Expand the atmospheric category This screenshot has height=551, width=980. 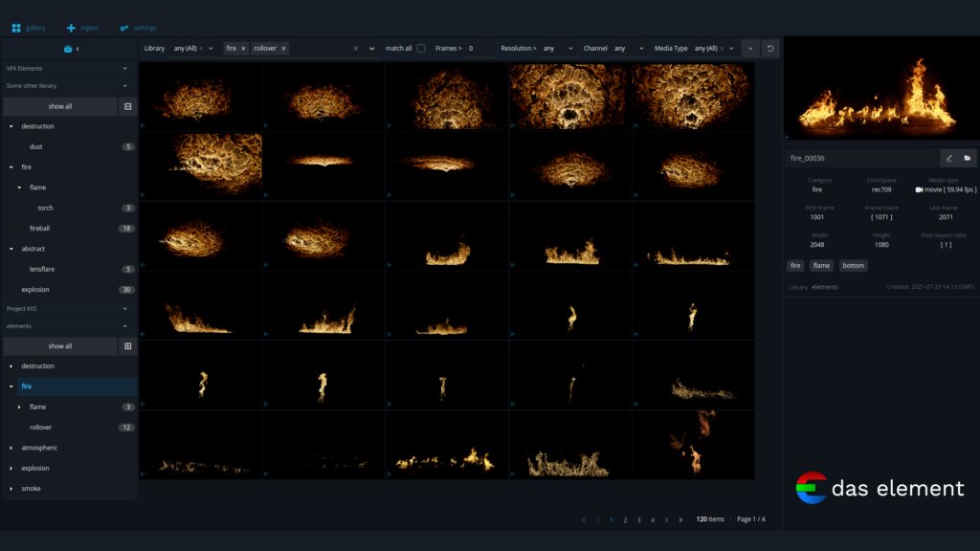pos(11,448)
